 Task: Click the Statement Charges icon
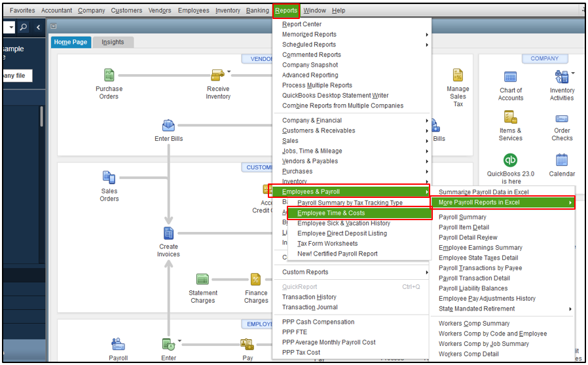202,279
